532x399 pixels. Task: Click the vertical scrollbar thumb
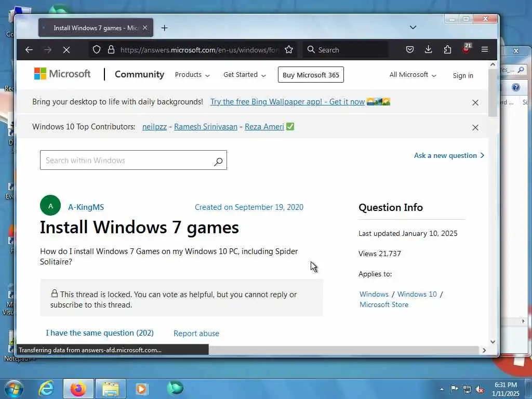(493, 92)
